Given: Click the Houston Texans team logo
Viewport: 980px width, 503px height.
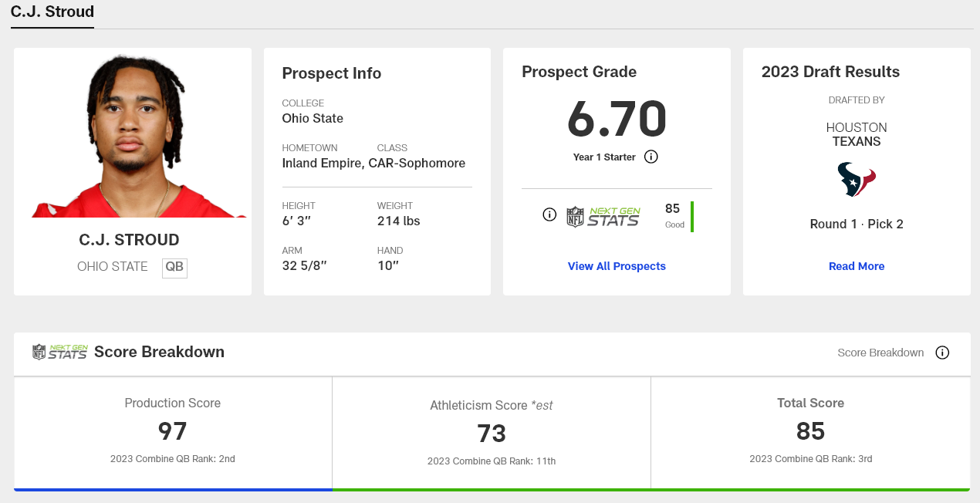Looking at the screenshot, I should tap(857, 180).
